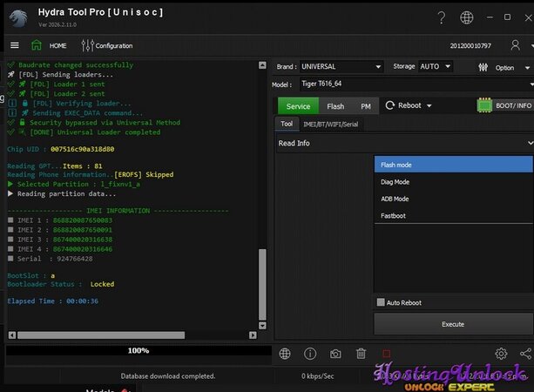The image size is (534, 392).
Task: Open settings via the bottom gear icon
Action: tap(501, 354)
